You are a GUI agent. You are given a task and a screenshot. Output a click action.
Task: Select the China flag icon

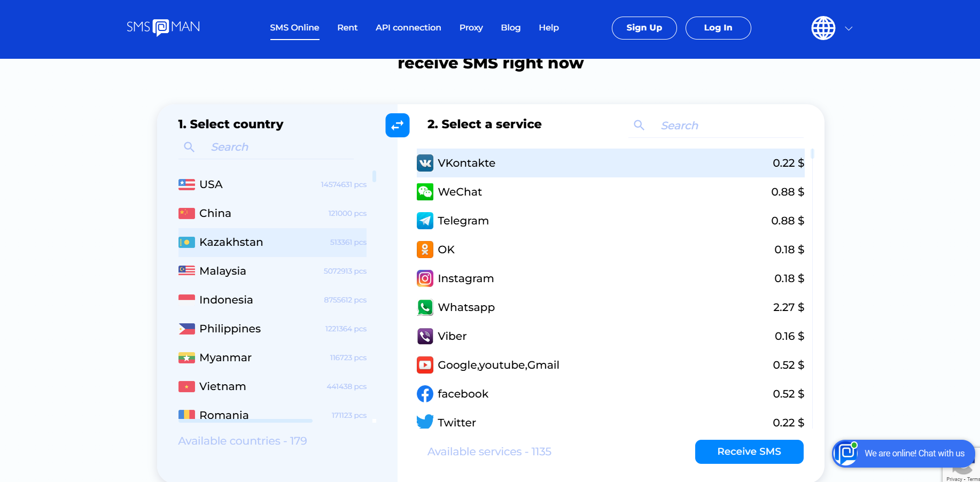[186, 213]
